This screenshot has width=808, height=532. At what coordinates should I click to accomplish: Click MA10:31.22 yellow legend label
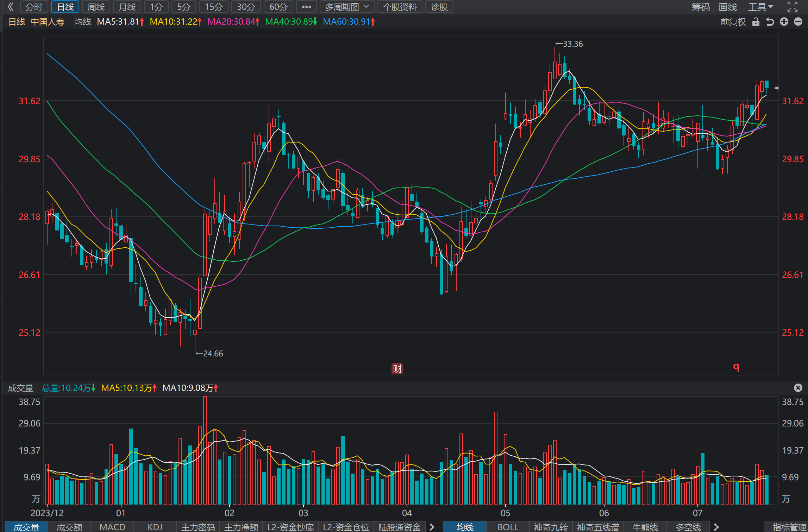176,22
